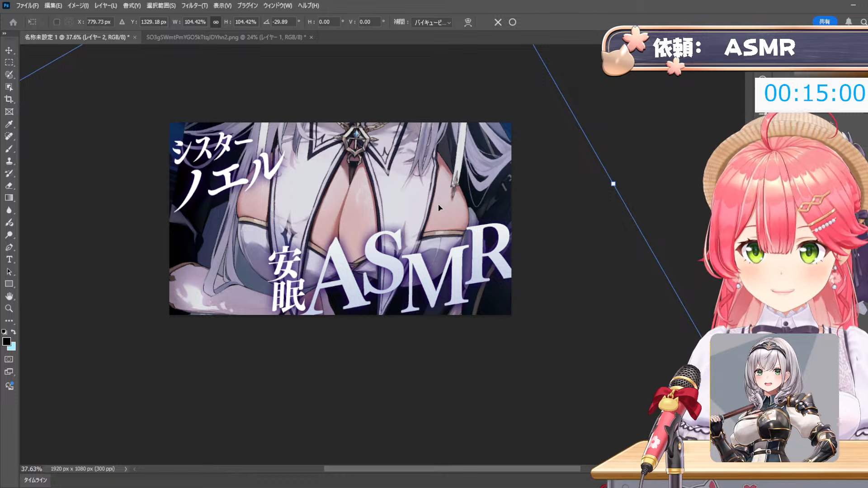Change the screen mode
The height and width of the screenshot is (488, 868).
point(9,372)
